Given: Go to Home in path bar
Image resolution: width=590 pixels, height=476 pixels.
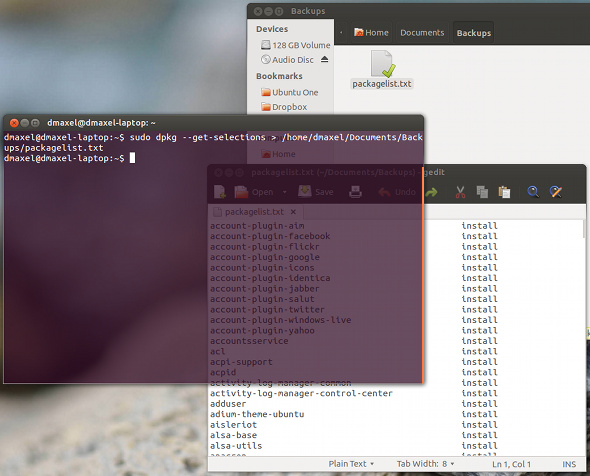Looking at the screenshot, I should click(371, 33).
